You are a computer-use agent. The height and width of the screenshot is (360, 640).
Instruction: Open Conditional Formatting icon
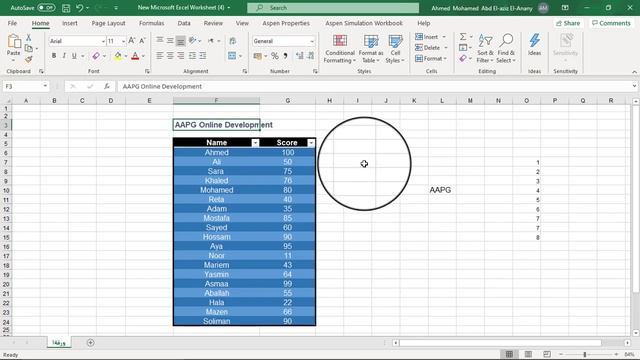340,41
